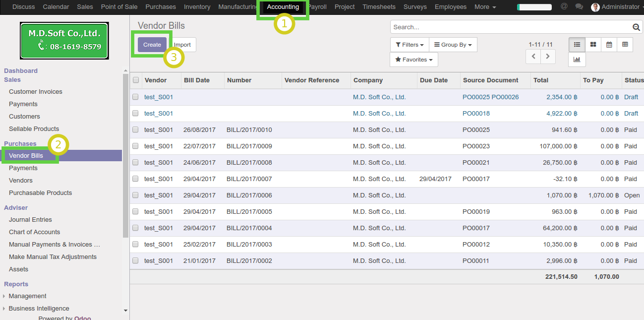Open Chart of Accounts in sidebar
The image size is (644, 320).
[x=34, y=232]
